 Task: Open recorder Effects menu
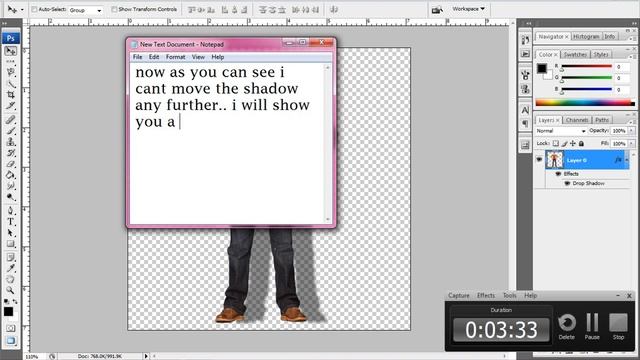click(486, 296)
